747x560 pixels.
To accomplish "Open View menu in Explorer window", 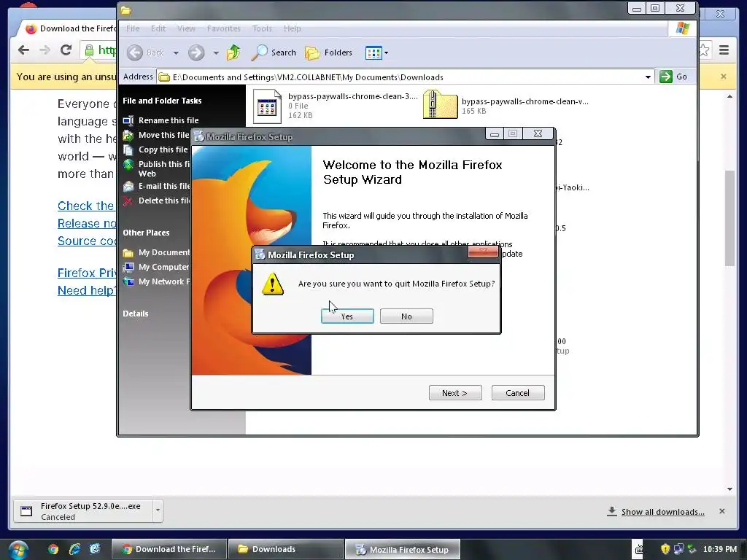I will tap(186, 28).
